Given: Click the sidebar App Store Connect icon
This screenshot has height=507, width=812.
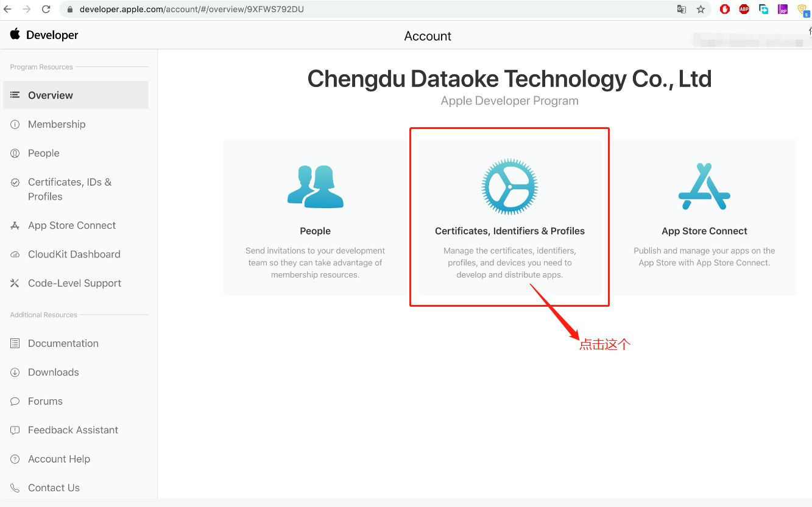Looking at the screenshot, I should 15,225.
